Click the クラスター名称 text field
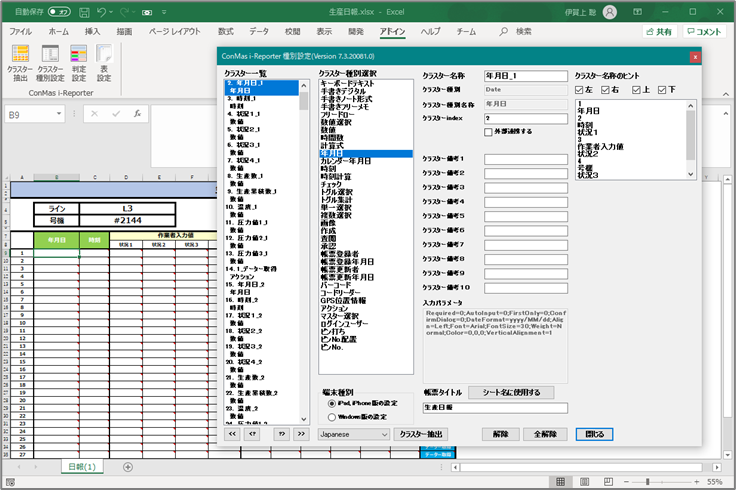The height and width of the screenshot is (490, 736). 526,75
